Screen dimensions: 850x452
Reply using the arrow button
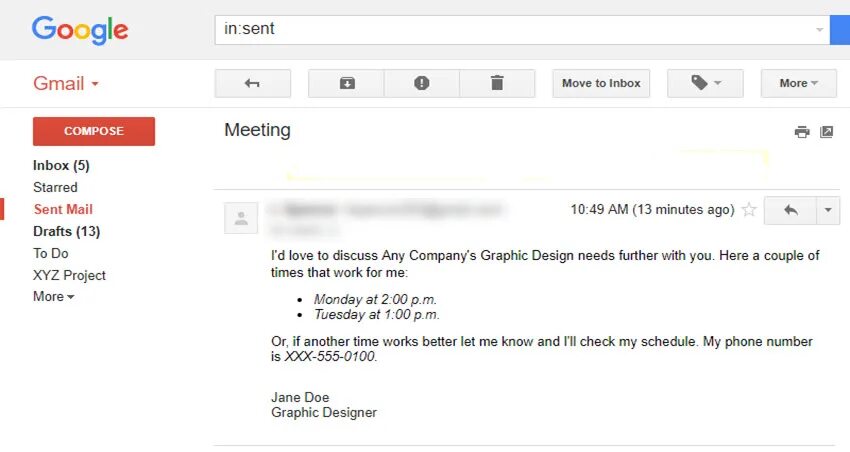pos(790,210)
